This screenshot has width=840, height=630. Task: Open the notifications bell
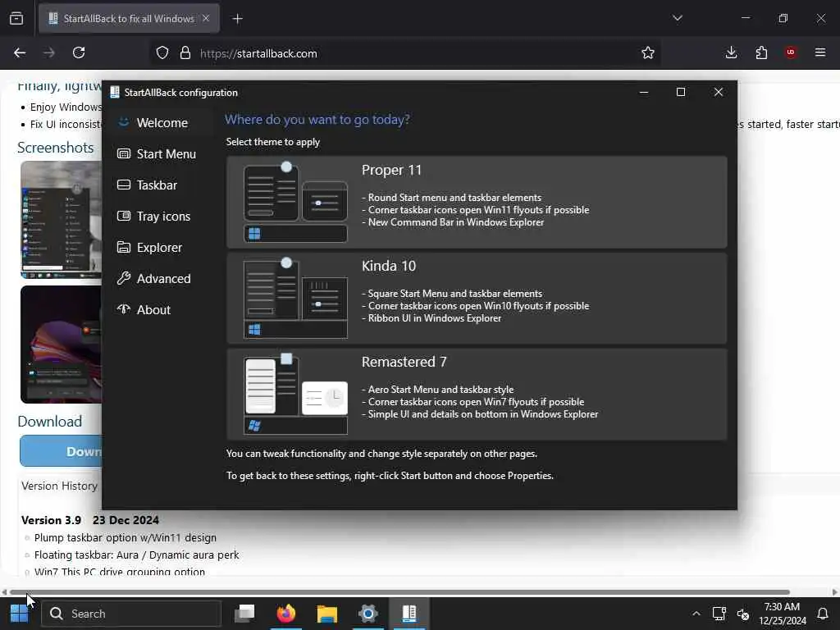(823, 614)
